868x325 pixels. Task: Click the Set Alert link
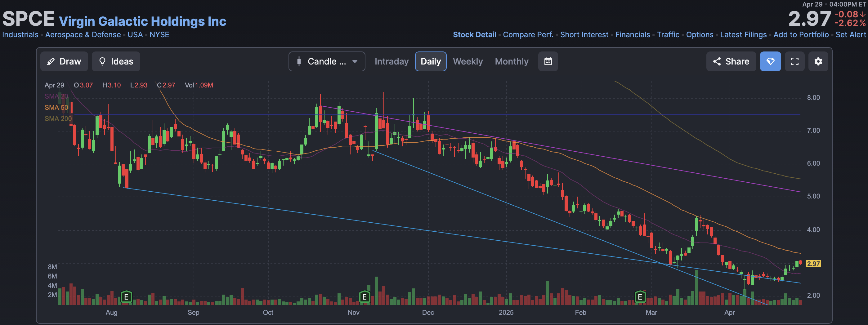click(851, 35)
